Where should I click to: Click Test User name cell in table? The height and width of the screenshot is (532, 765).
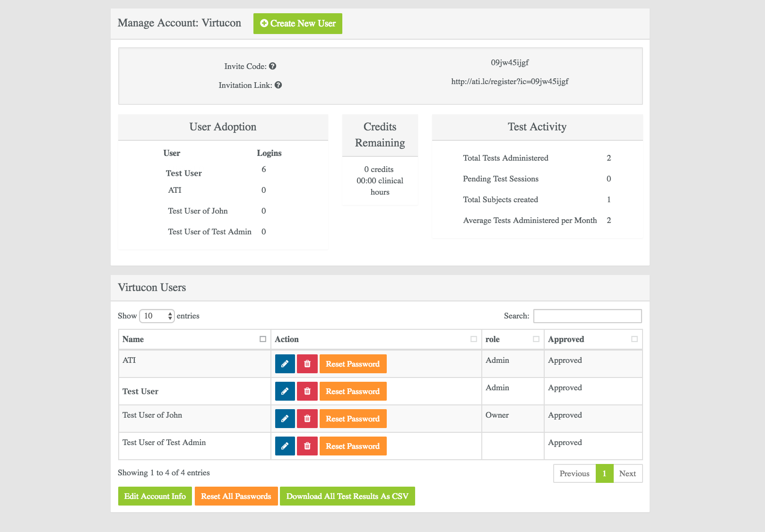pos(194,391)
